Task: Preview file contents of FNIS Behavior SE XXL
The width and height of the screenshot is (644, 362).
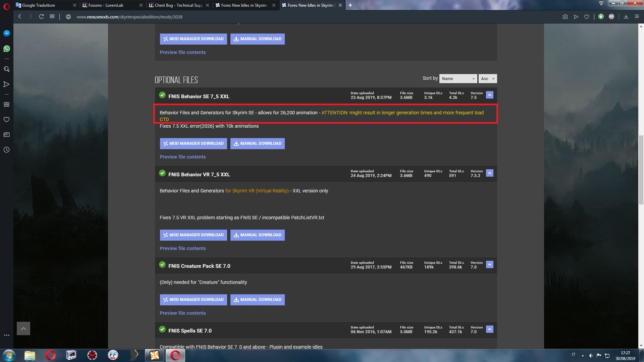Action: point(182,157)
